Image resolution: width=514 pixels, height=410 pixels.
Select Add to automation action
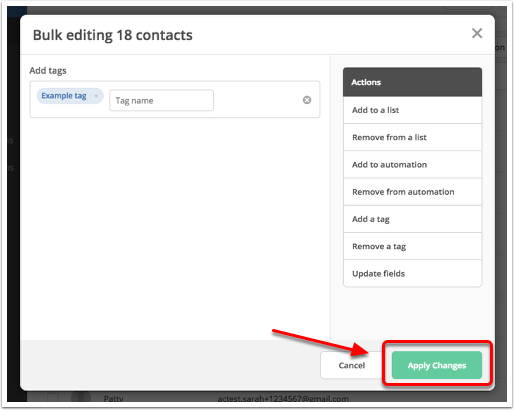[412, 165]
